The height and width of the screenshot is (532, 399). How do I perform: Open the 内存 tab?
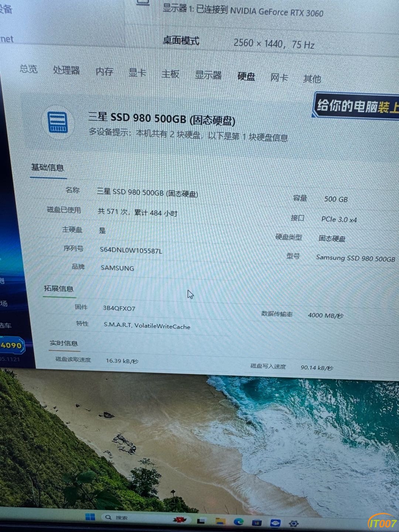[x=105, y=71]
